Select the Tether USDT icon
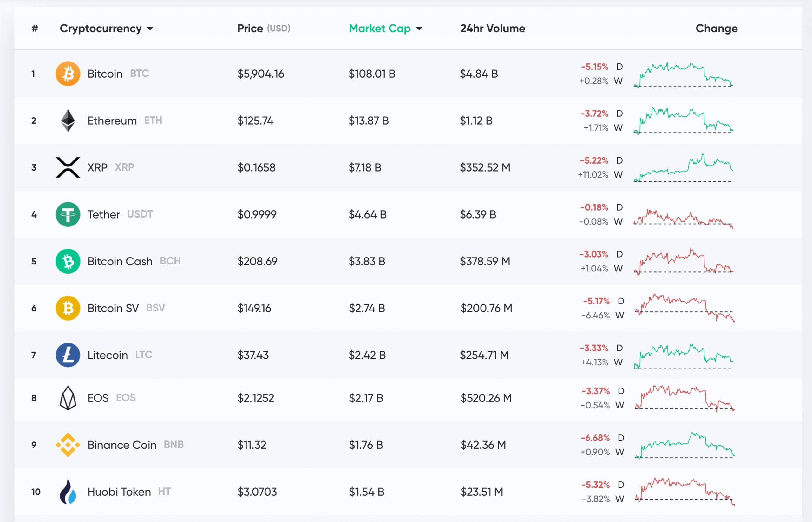The height and width of the screenshot is (522, 812). [x=68, y=214]
